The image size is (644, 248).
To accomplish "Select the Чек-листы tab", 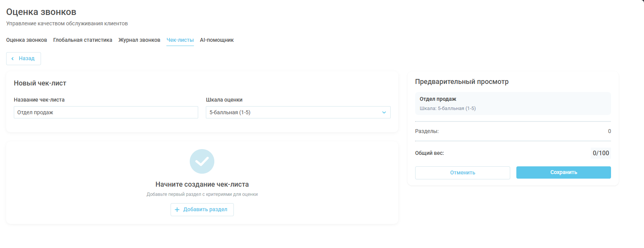I will point(180,40).
